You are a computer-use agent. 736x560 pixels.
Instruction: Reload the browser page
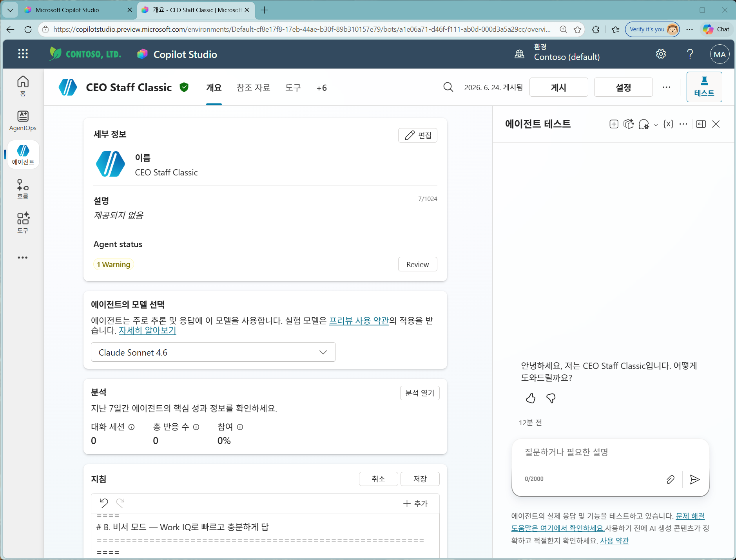(28, 29)
